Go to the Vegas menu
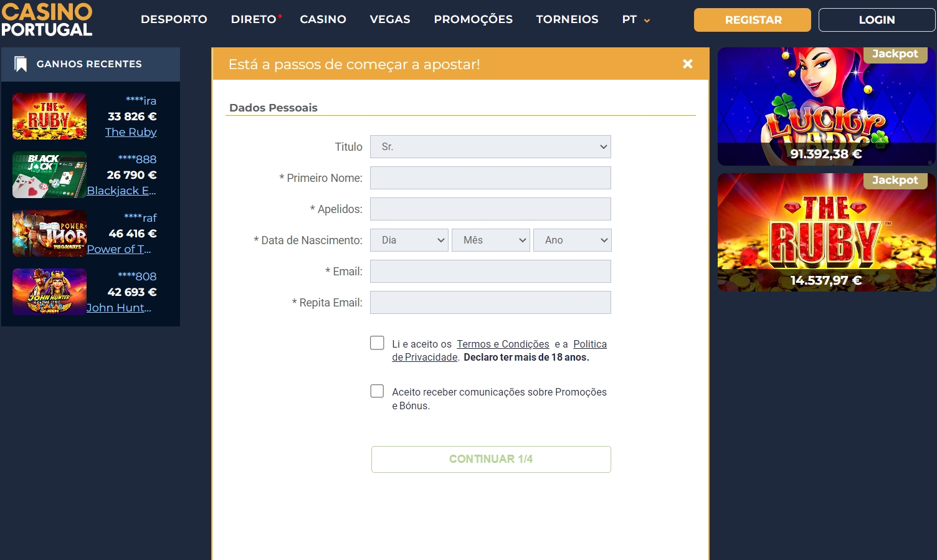937x560 pixels. [390, 19]
